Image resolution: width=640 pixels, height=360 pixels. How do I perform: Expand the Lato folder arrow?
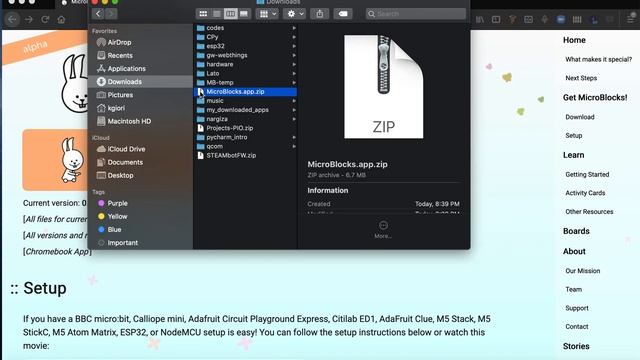pyautogui.click(x=294, y=73)
